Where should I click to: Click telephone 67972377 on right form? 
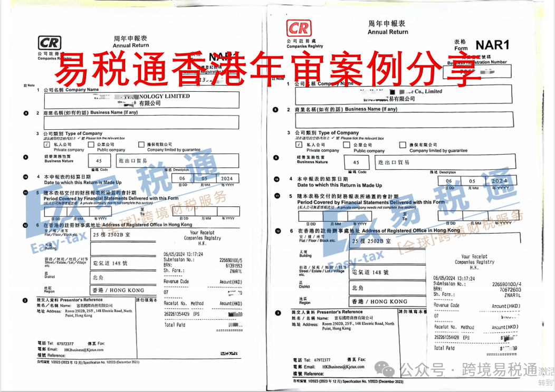click(322, 359)
